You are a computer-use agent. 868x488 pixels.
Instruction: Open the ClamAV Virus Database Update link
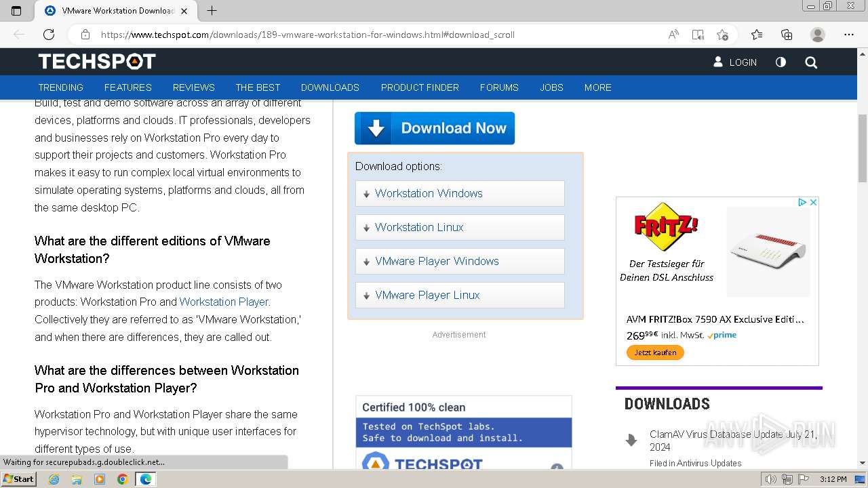tap(733, 441)
